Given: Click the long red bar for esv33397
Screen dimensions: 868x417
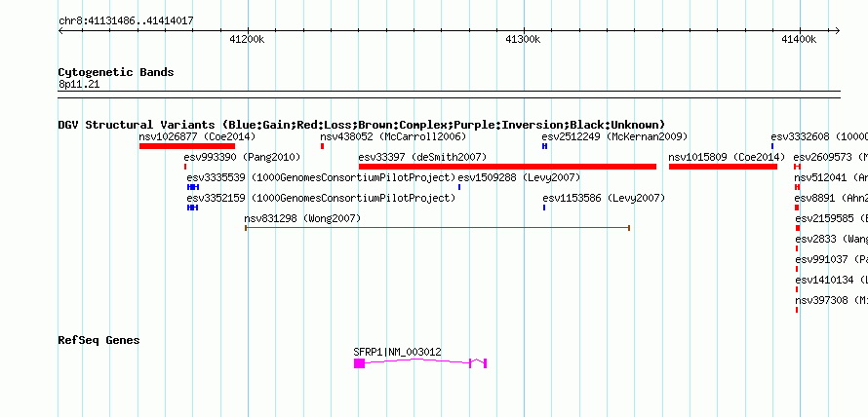Looking at the screenshot, I should (x=507, y=167).
